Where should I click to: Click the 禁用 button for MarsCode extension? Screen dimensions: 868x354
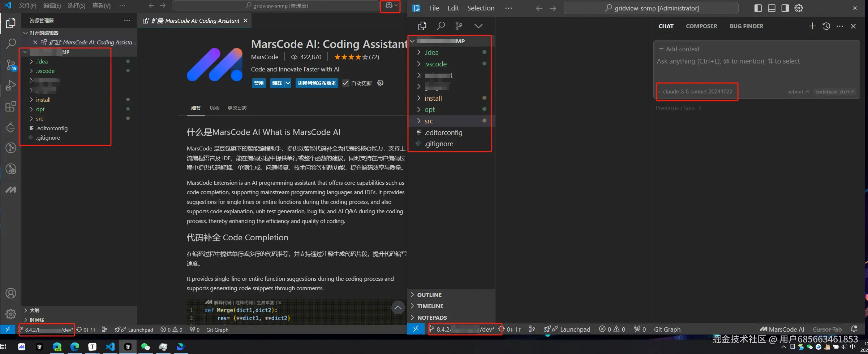click(x=259, y=83)
